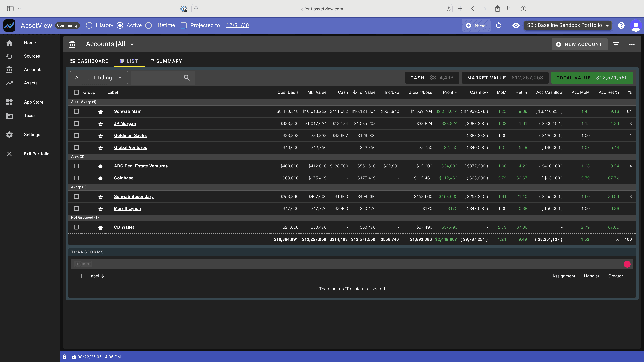
Task: Switch to the Summary tab
Action: point(166,61)
